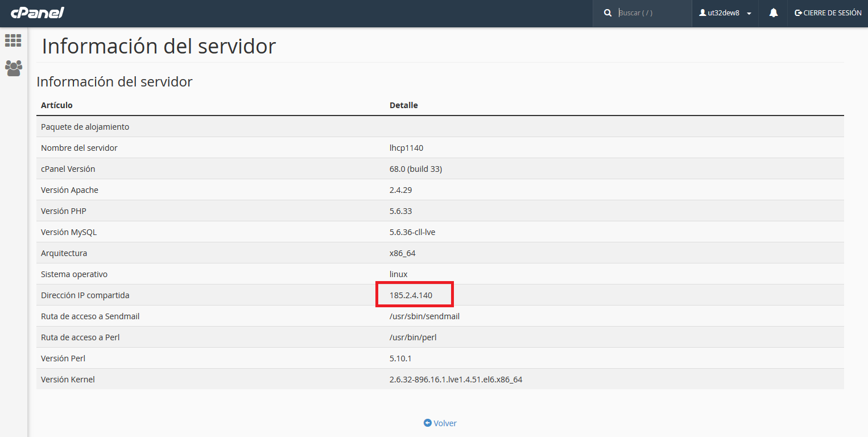Select the Dirección IP compartida label
This screenshot has height=437, width=868.
click(85, 295)
